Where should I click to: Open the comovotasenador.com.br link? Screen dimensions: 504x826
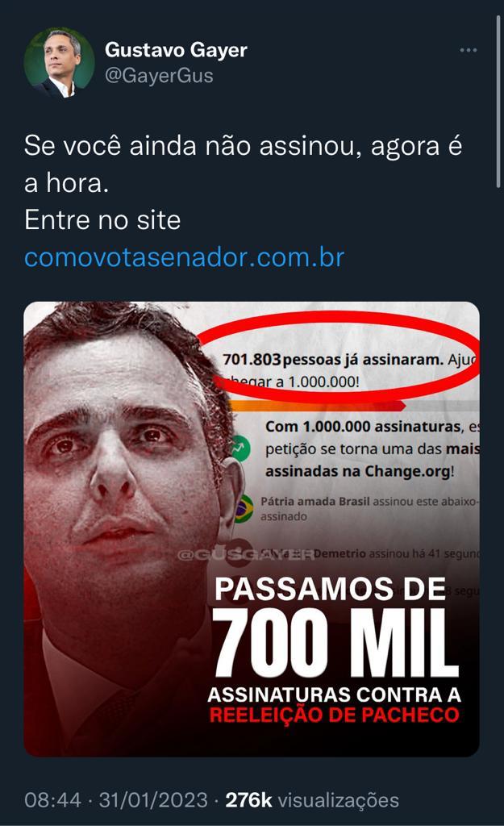(x=185, y=257)
